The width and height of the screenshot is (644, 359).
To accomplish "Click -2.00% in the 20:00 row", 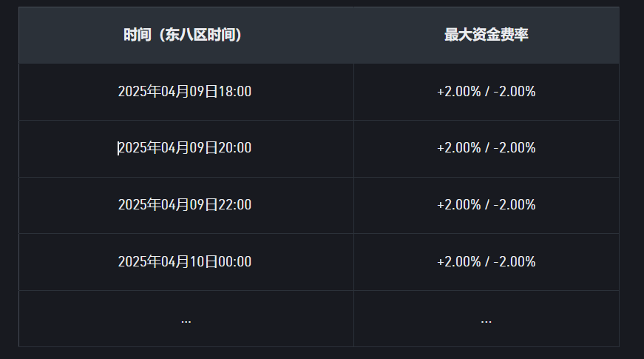I will tap(515, 148).
